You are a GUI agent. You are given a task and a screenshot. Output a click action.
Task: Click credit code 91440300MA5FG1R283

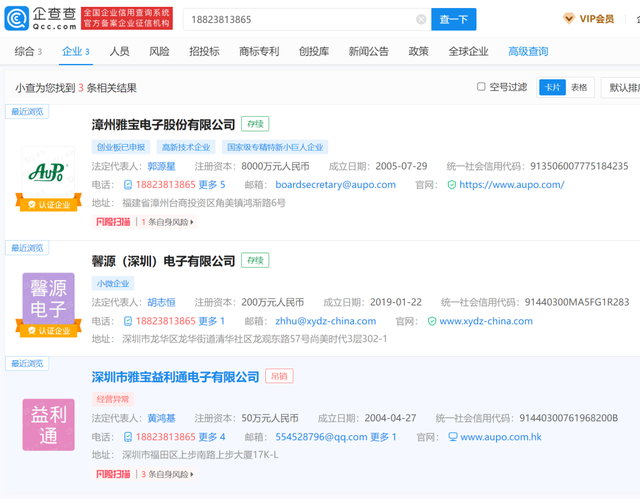577,302
